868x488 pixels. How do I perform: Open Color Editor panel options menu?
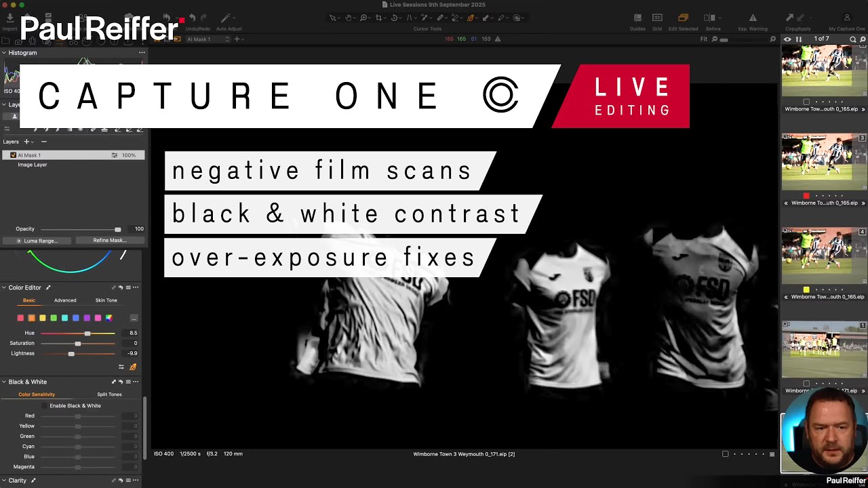(136, 287)
